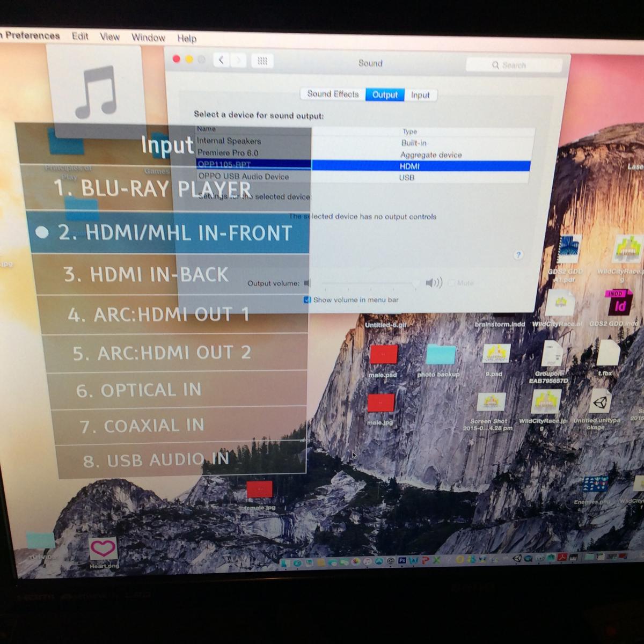Click the forward arrow in Sound toolbar

(239, 61)
